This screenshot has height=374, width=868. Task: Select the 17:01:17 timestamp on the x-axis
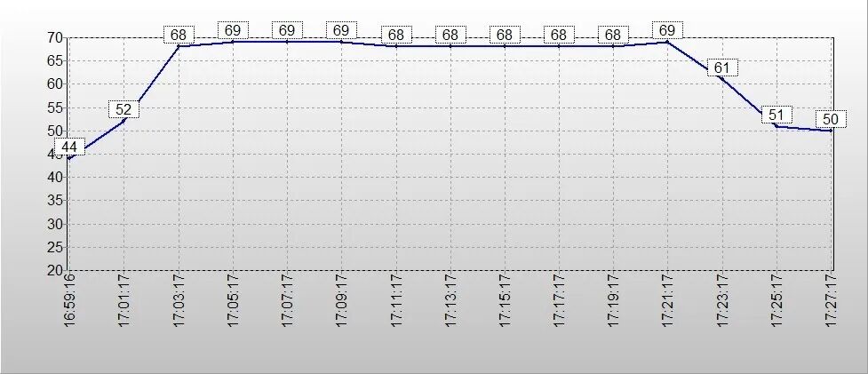coord(124,302)
